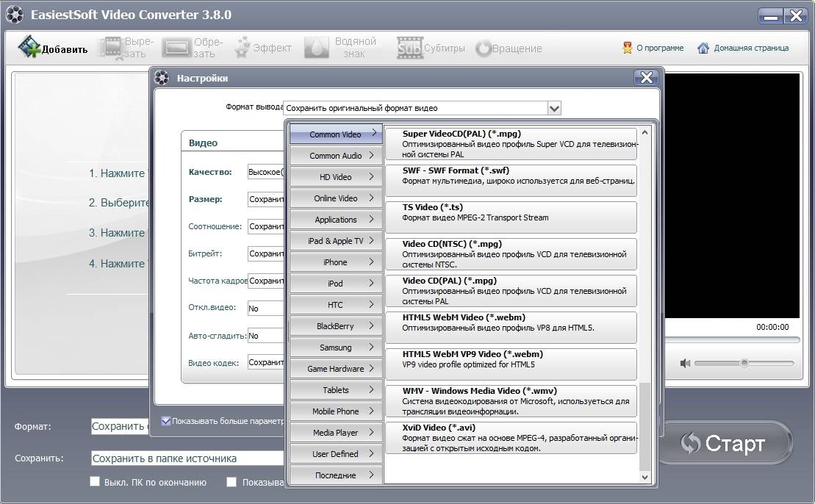Choose HTML5 WebM VP9 Video format
The width and height of the screenshot is (815, 504).
(x=511, y=364)
